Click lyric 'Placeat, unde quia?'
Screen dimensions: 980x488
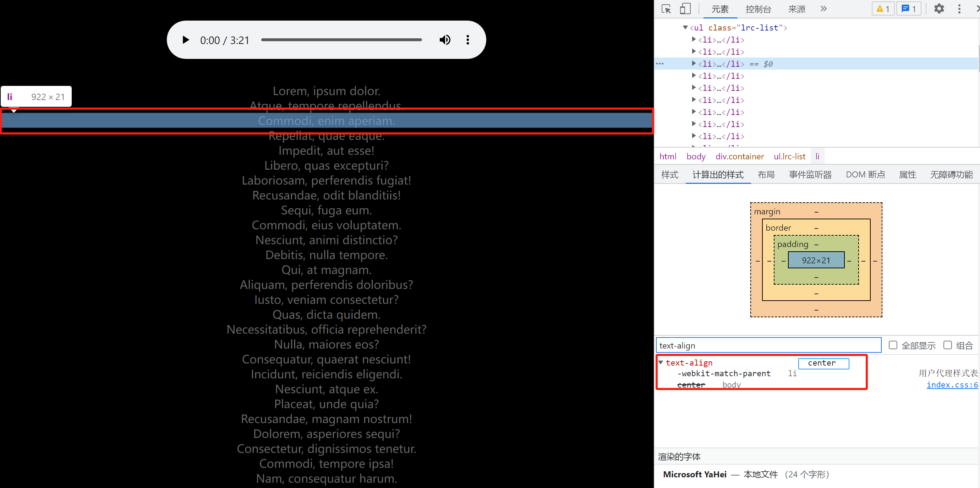327,404
